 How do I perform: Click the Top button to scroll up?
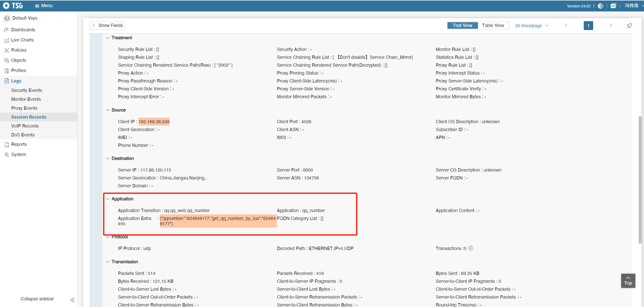point(628,281)
